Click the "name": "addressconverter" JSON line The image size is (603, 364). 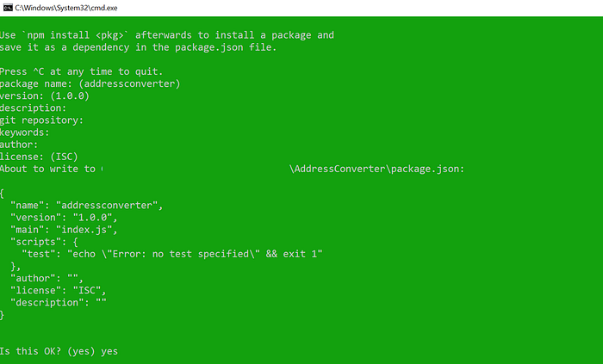click(86, 206)
